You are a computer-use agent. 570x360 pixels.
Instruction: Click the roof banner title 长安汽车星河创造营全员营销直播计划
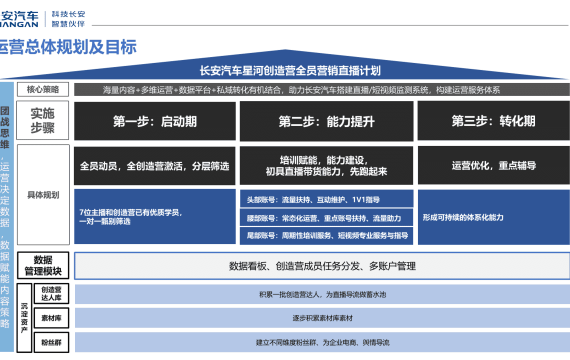[290, 70]
